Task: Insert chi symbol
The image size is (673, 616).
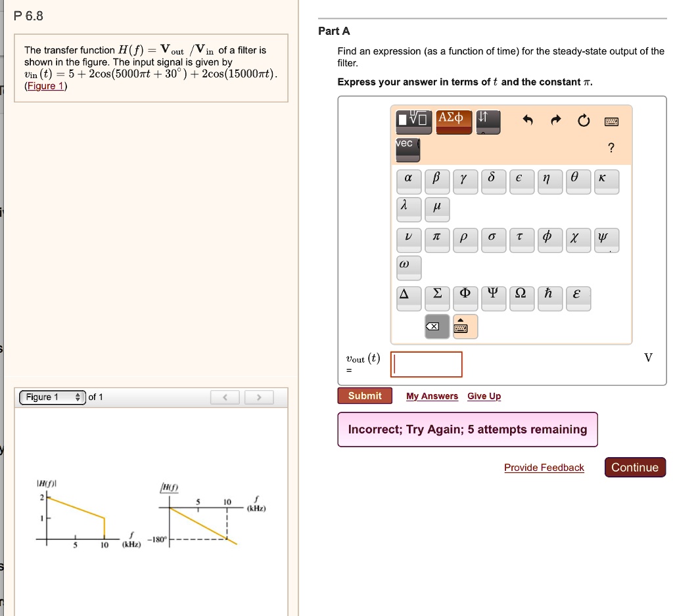Action: [578, 240]
